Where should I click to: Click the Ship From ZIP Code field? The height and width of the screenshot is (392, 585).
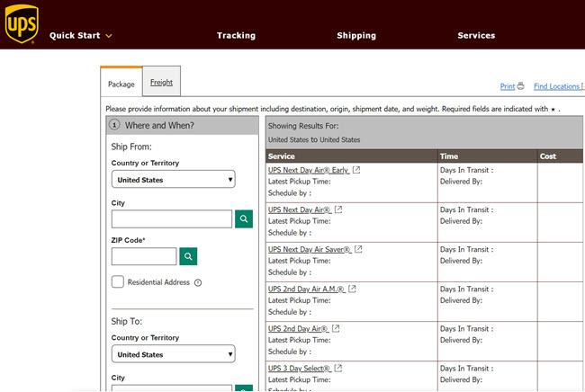click(144, 256)
